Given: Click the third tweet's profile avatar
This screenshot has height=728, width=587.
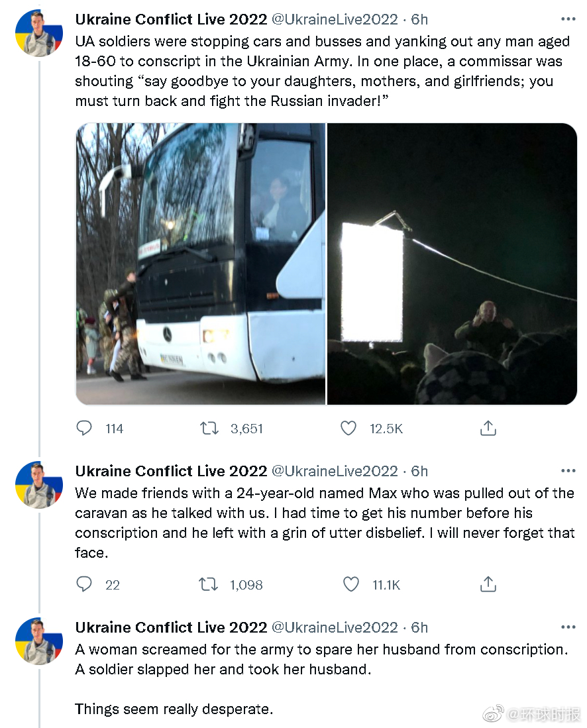Looking at the screenshot, I should [x=39, y=641].
